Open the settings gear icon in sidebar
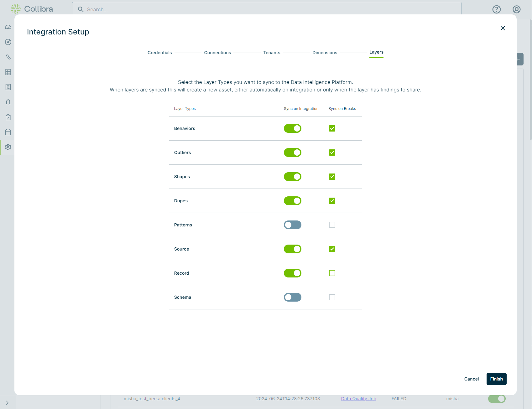The image size is (532, 409). pos(8,147)
